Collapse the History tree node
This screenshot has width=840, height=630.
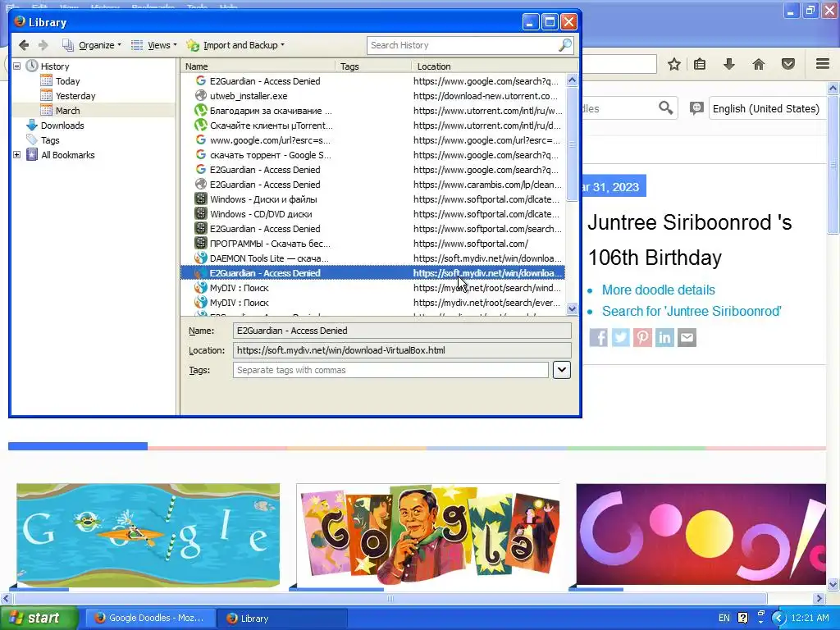[16, 66]
